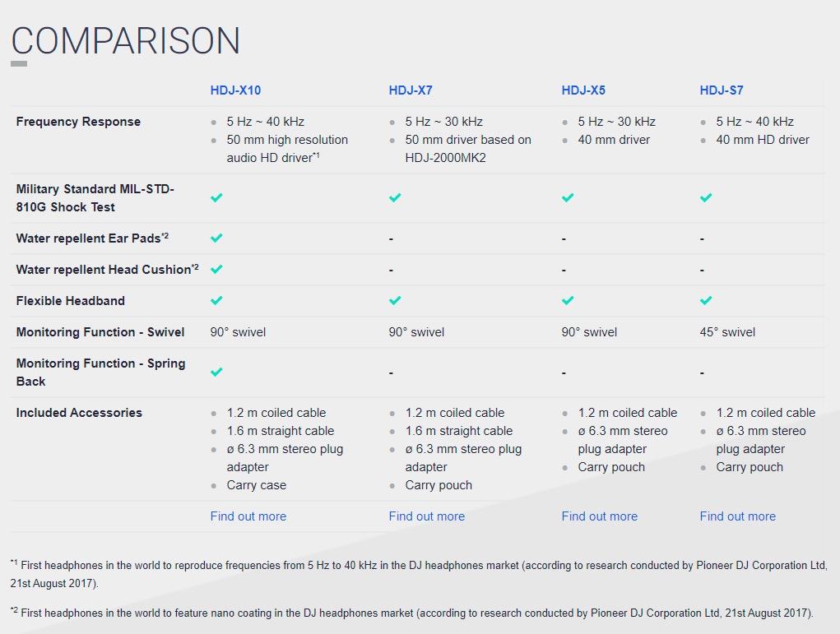840x634 pixels.
Task: Click the Frequency Response row label
Action: [78, 122]
